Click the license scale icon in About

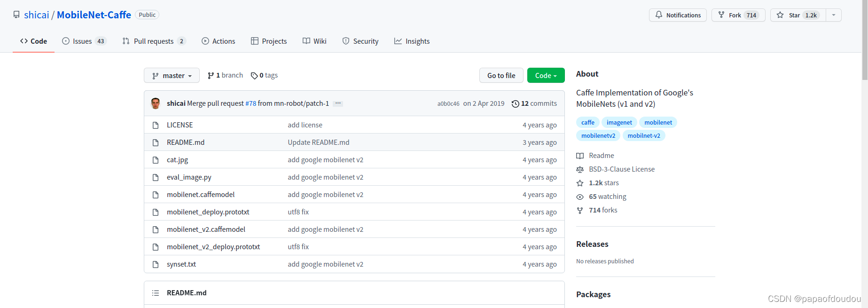coord(580,169)
